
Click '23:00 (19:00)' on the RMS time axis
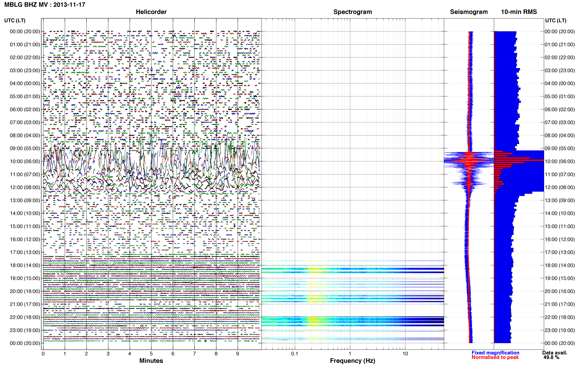point(560,330)
